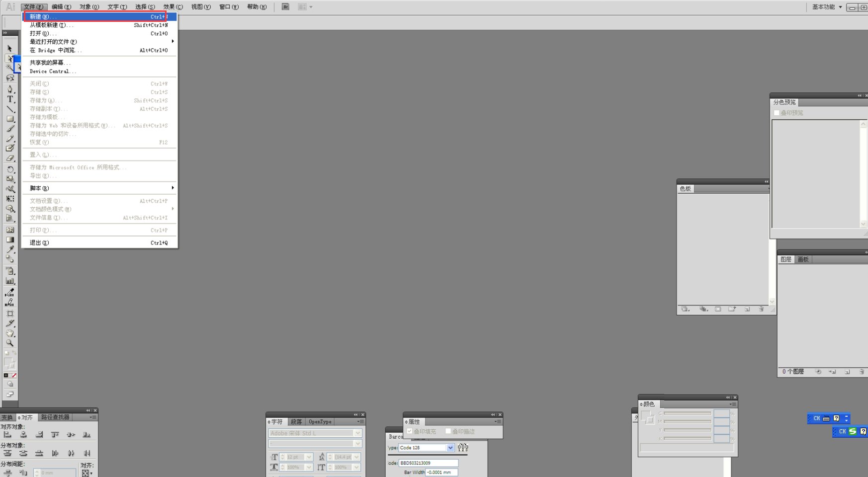
Task: Select the Pen tool
Action: point(10,89)
